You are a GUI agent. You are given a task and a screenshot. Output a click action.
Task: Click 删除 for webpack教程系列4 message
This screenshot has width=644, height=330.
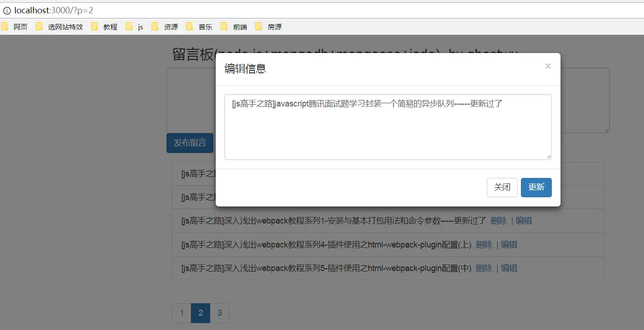(484, 245)
